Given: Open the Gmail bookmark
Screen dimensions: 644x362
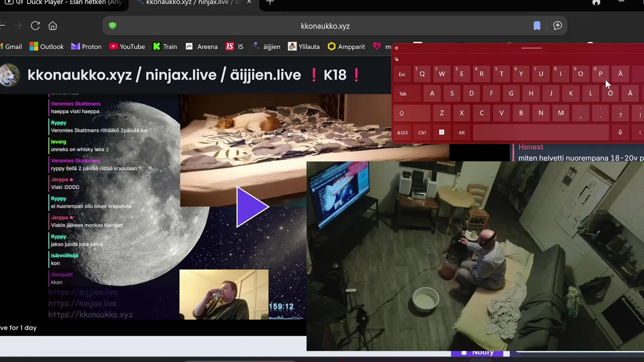Looking at the screenshot, I should [x=11, y=46].
